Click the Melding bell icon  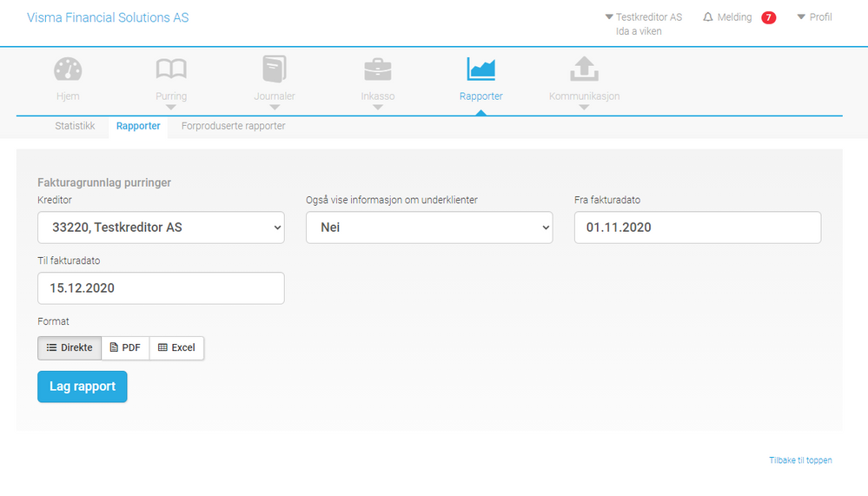click(x=708, y=17)
